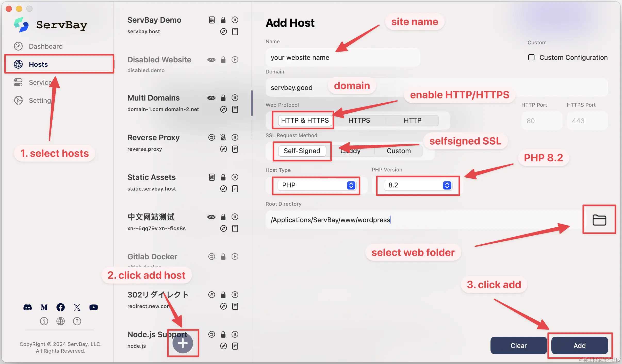Select HTTPS only web protocol
622x364 pixels.
[359, 120]
